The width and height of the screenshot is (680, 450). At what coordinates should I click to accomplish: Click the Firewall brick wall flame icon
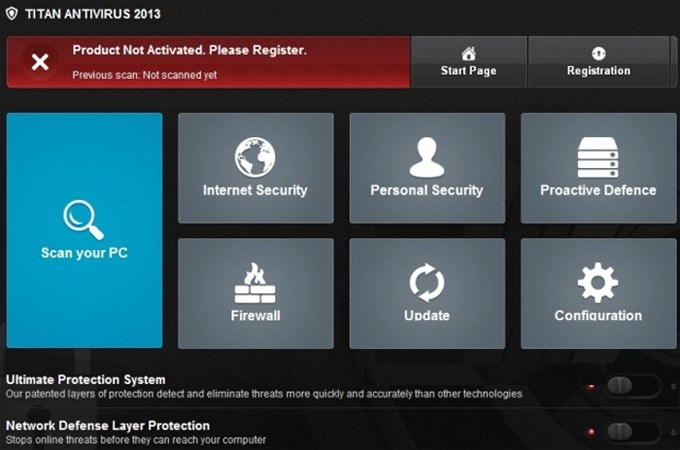[255, 283]
